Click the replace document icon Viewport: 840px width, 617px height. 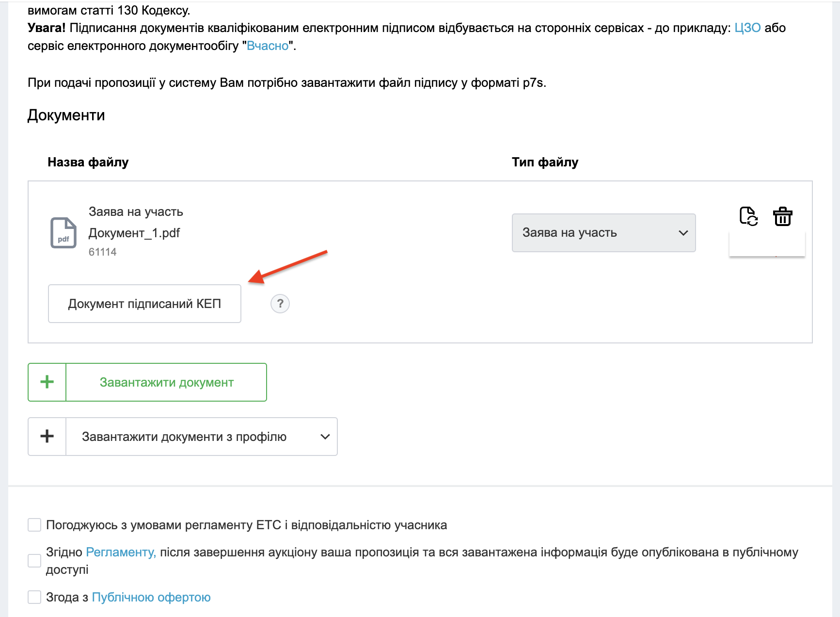(748, 216)
